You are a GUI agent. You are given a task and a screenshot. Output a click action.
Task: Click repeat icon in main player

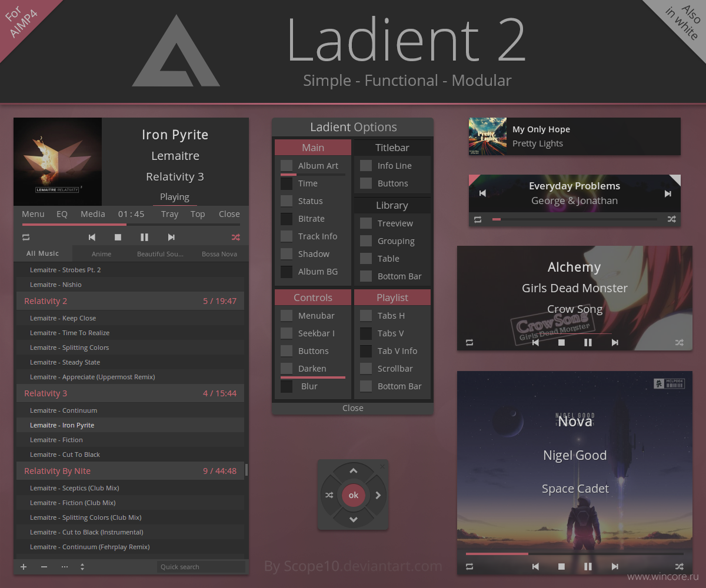click(26, 238)
